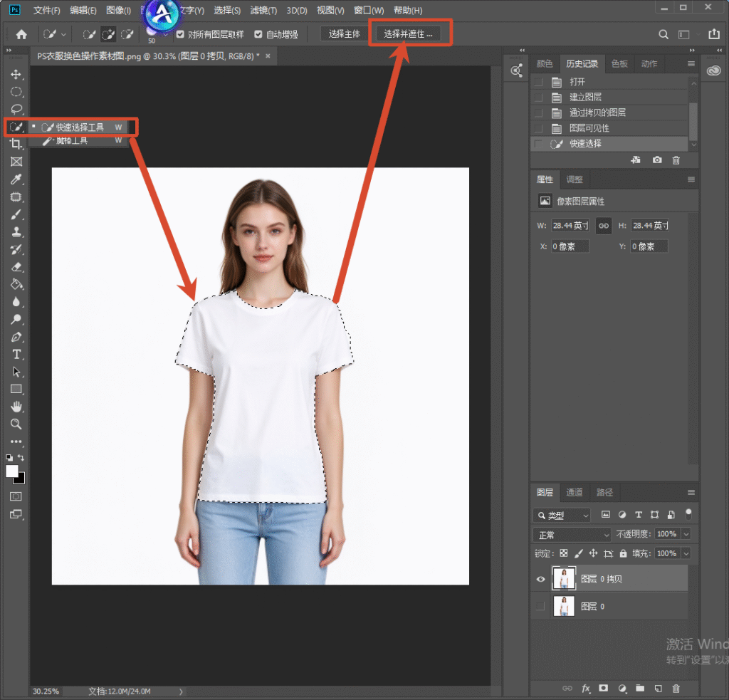Image resolution: width=729 pixels, height=700 pixels.
Task: Click the W width input field
Action: click(570, 226)
